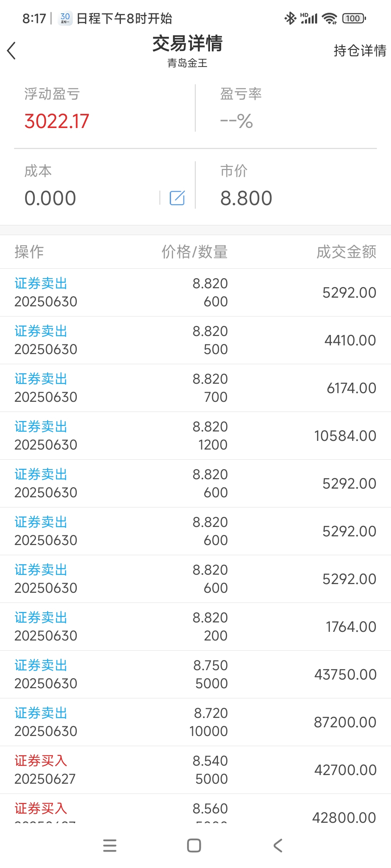Tap the back arrow at top left
391x868 pixels.
[12, 51]
